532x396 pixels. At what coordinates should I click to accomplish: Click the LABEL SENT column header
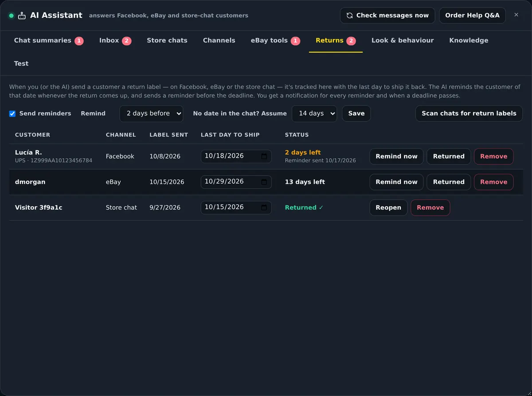coord(168,135)
